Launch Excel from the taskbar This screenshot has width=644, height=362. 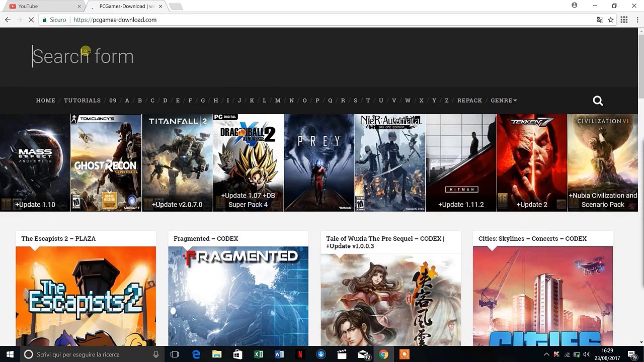[259, 354]
